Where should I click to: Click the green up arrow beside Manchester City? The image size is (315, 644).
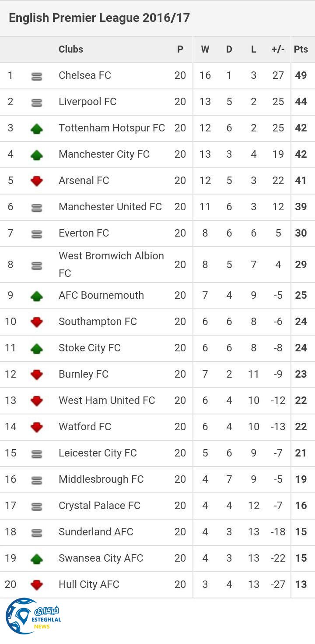37,155
